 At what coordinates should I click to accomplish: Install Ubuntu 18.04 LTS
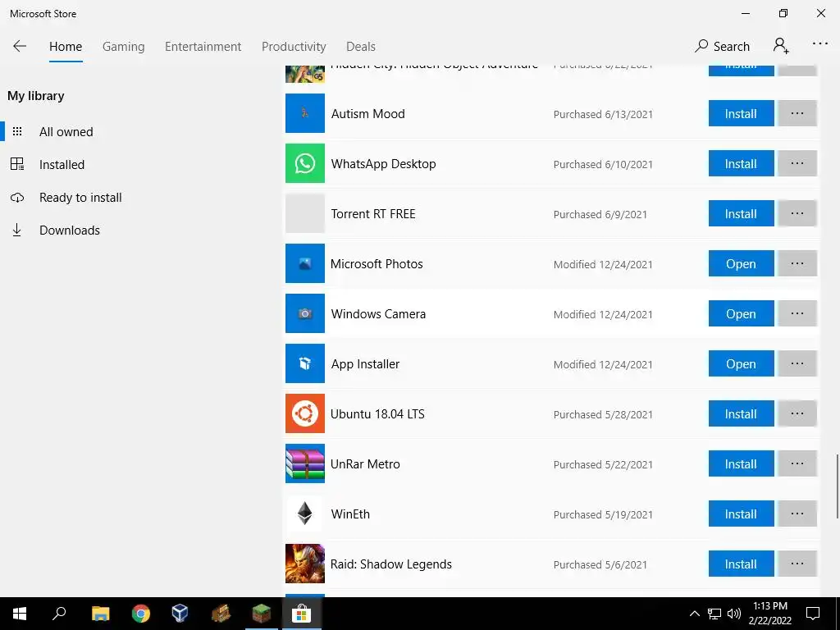pos(741,413)
